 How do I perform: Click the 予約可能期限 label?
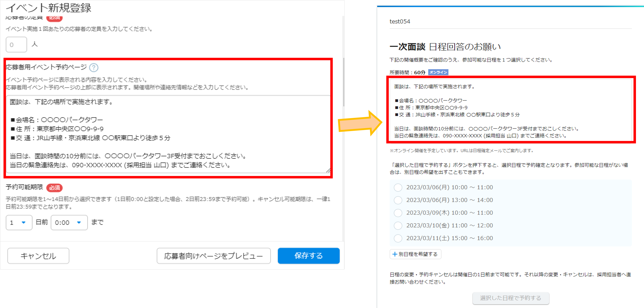click(x=24, y=187)
